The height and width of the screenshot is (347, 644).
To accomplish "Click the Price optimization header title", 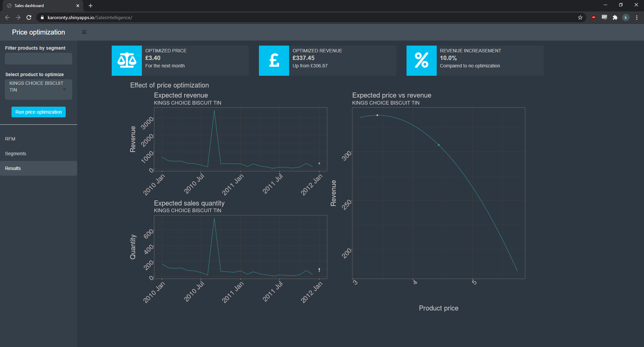I will (x=39, y=32).
